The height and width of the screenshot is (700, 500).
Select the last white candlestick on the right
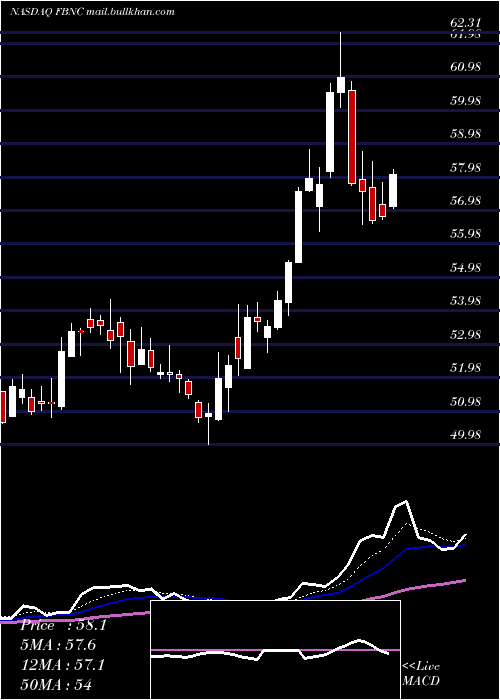point(393,191)
